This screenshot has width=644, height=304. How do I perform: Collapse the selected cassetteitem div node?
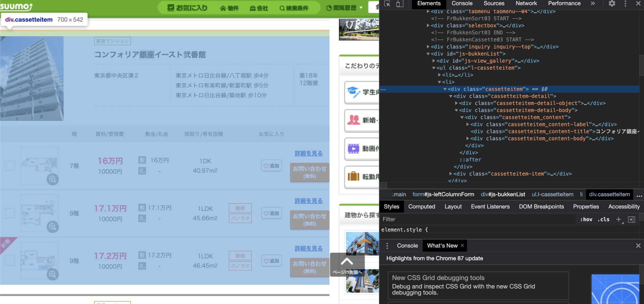click(445, 89)
